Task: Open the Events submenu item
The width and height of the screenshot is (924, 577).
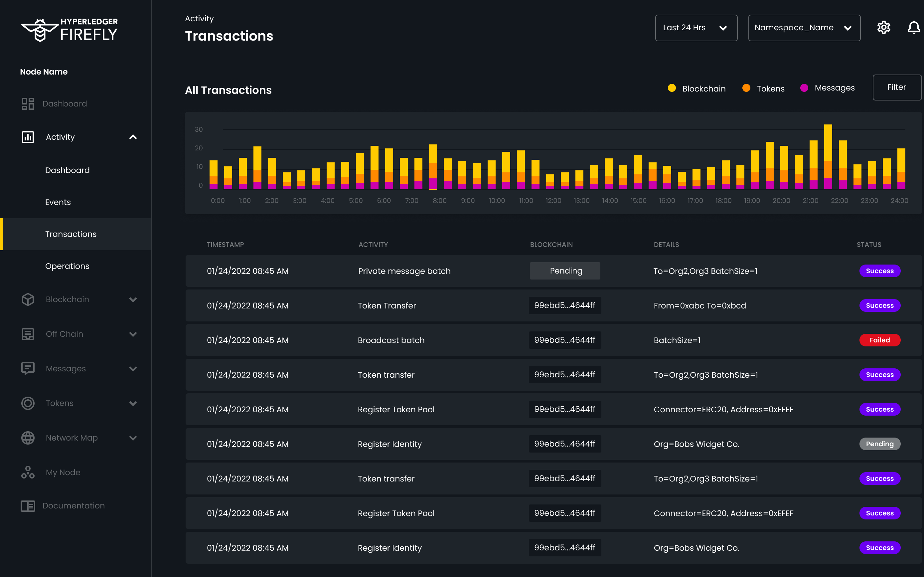Action: click(58, 202)
